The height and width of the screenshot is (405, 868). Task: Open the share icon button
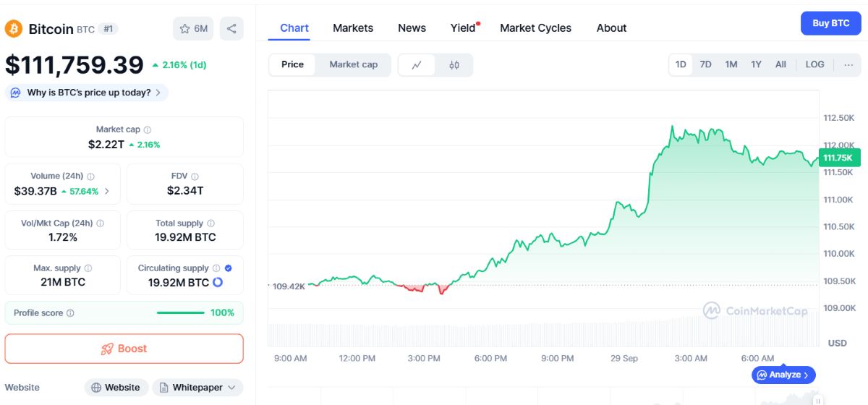tap(231, 29)
